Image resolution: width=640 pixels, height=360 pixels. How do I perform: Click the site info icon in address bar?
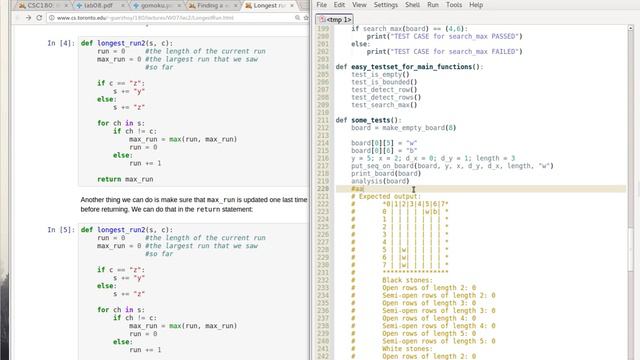tap(52, 18)
